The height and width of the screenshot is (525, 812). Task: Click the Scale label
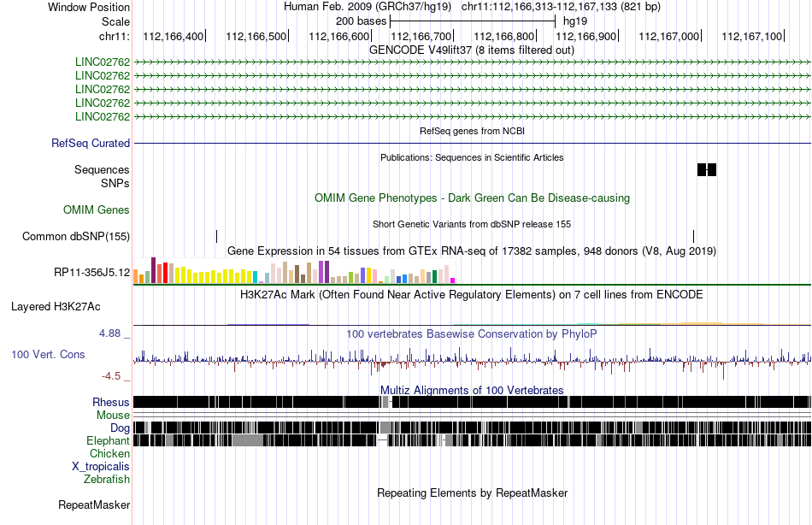tap(115, 21)
